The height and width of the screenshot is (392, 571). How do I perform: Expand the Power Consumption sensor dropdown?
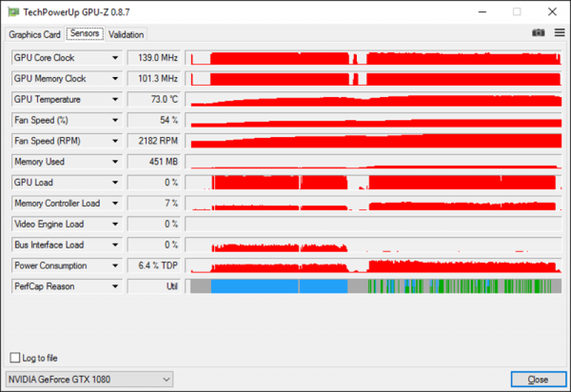[x=115, y=266]
